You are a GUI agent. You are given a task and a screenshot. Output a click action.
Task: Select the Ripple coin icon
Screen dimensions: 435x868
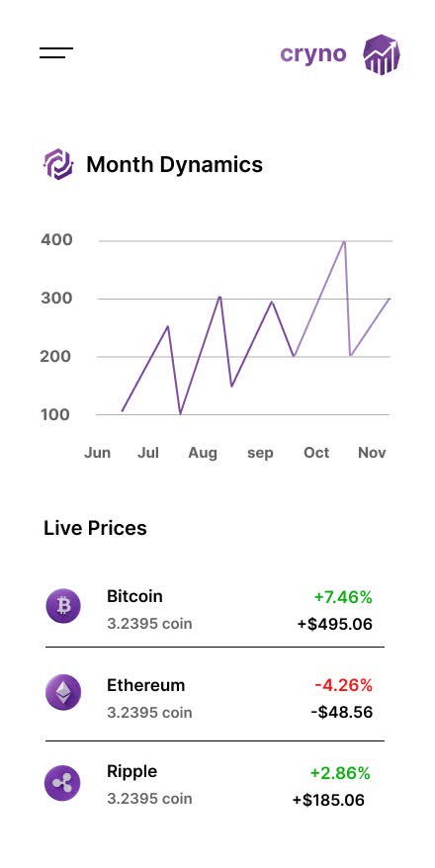click(x=62, y=783)
